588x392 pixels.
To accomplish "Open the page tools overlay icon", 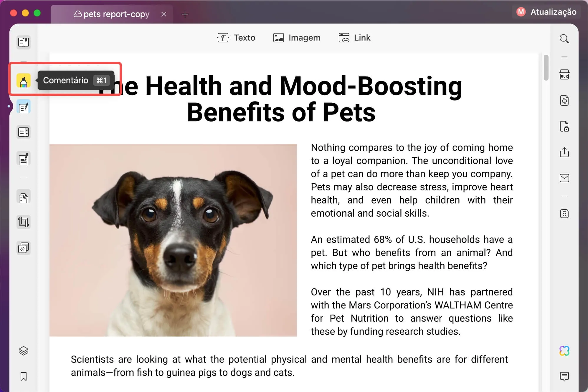I will [24, 248].
